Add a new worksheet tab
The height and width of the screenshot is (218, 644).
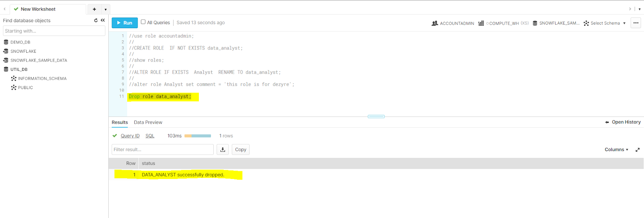click(94, 9)
